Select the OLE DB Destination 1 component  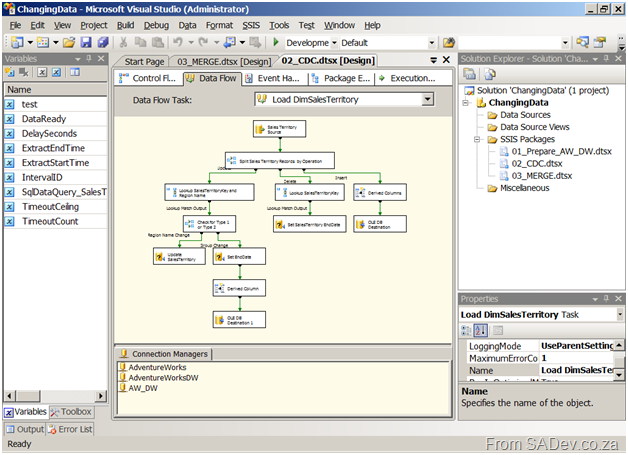pyautogui.click(x=240, y=320)
